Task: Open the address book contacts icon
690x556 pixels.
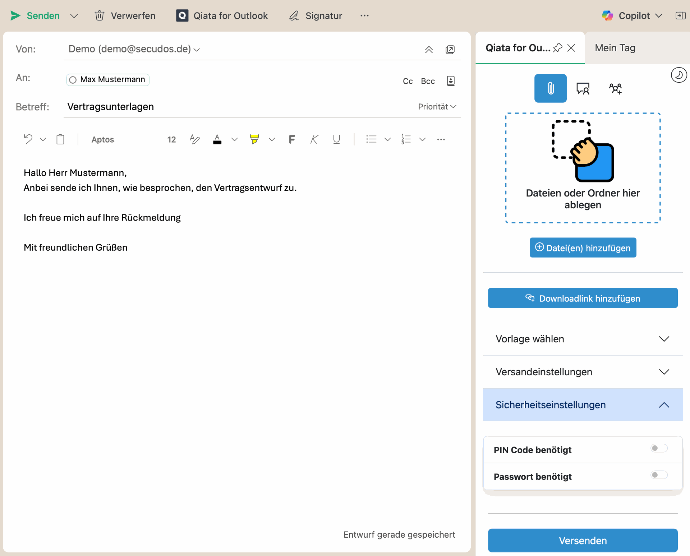Action: coord(451,80)
